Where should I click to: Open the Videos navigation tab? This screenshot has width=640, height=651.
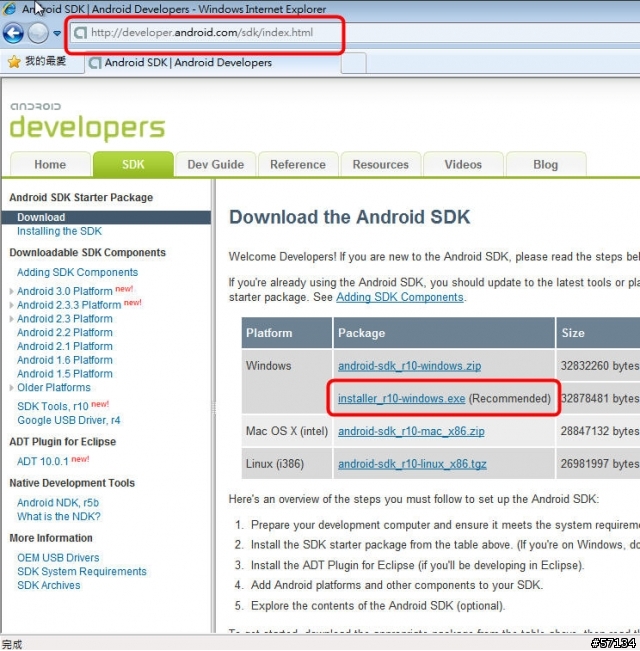click(463, 164)
